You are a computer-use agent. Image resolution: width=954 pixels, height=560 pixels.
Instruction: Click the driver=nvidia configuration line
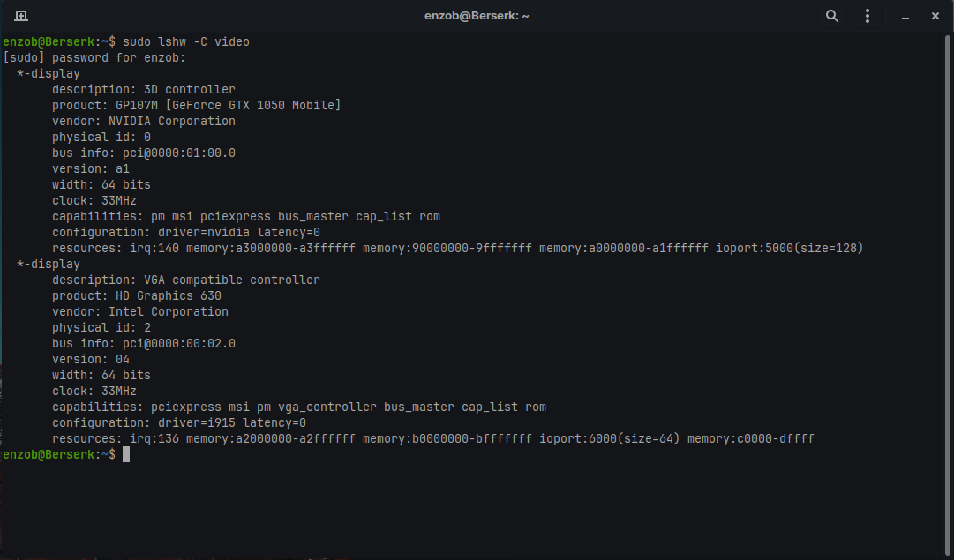pyautogui.click(x=186, y=232)
